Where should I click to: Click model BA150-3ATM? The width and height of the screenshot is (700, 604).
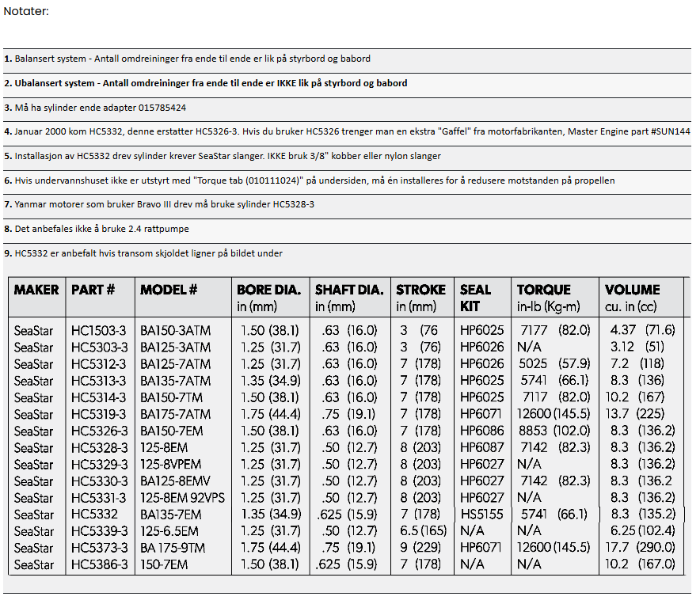coord(175,331)
